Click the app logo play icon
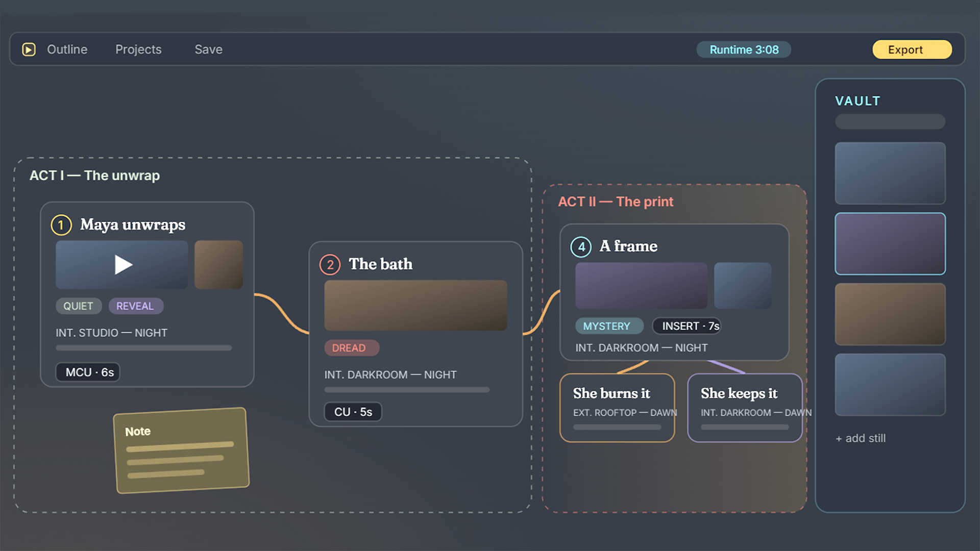The height and width of the screenshot is (551, 980). point(29,49)
